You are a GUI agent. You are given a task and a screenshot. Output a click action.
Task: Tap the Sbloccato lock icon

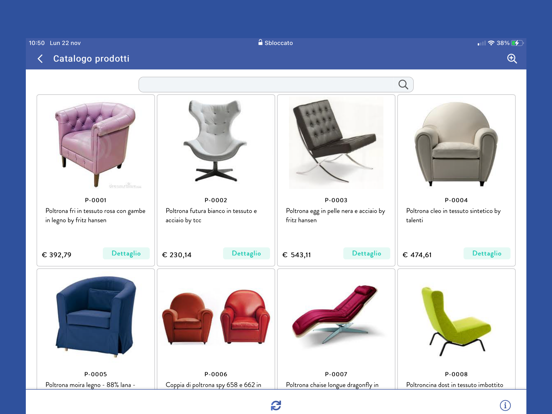[260, 42]
